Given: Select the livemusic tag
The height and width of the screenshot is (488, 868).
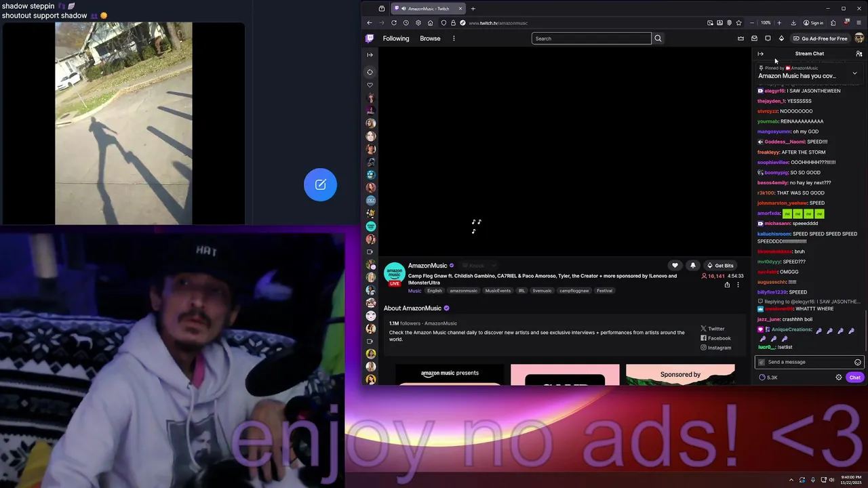Looking at the screenshot, I should point(542,291).
